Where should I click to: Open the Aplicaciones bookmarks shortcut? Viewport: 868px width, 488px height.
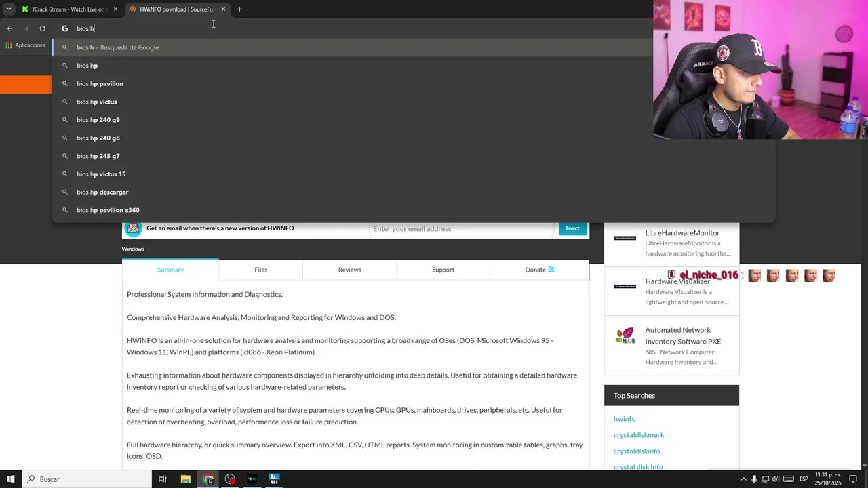25,45
